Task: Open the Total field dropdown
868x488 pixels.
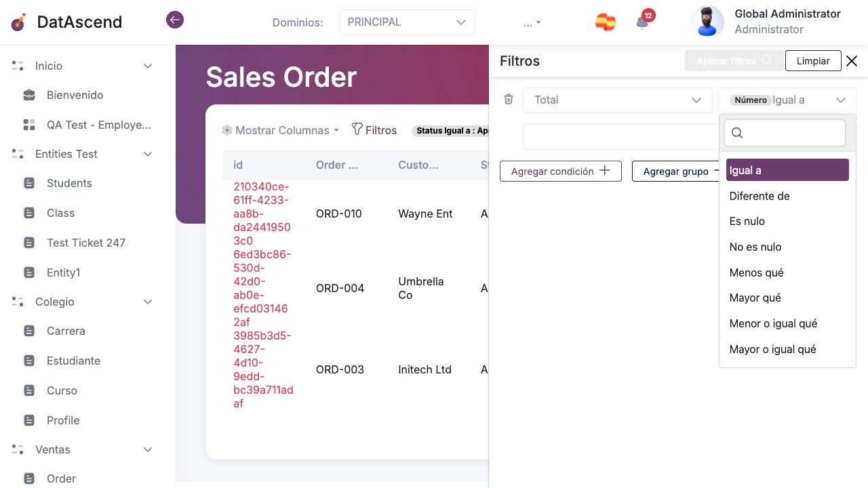Action: [x=618, y=100]
